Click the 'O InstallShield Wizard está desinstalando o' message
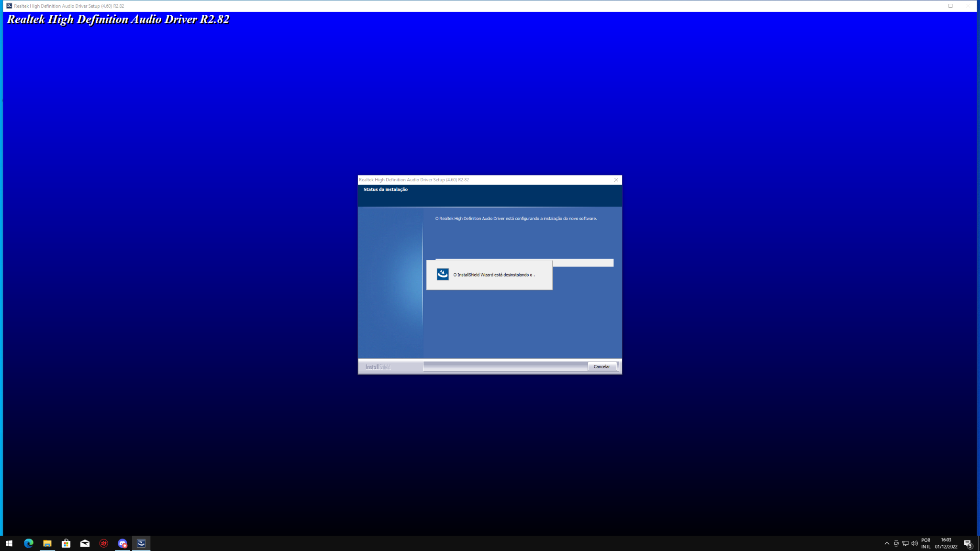Image resolution: width=980 pixels, height=551 pixels. coord(494,275)
